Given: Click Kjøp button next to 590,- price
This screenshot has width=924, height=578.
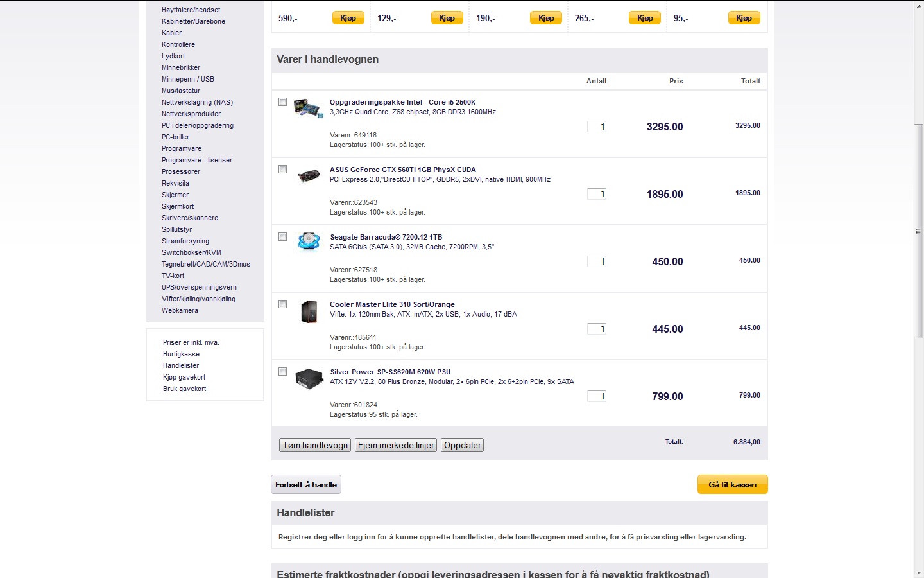Looking at the screenshot, I should click(x=348, y=18).
